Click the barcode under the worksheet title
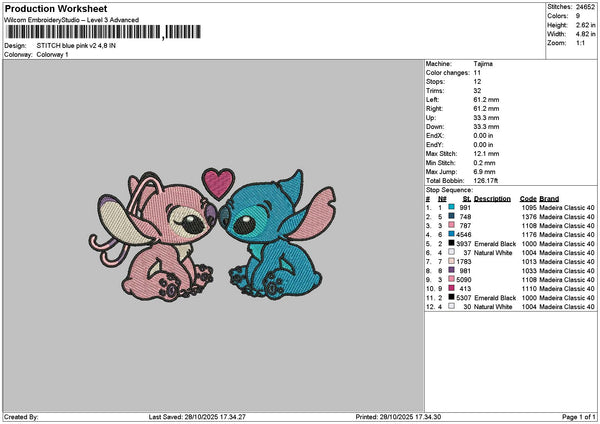This screenshot has width=600, height=424. [103, 32]
